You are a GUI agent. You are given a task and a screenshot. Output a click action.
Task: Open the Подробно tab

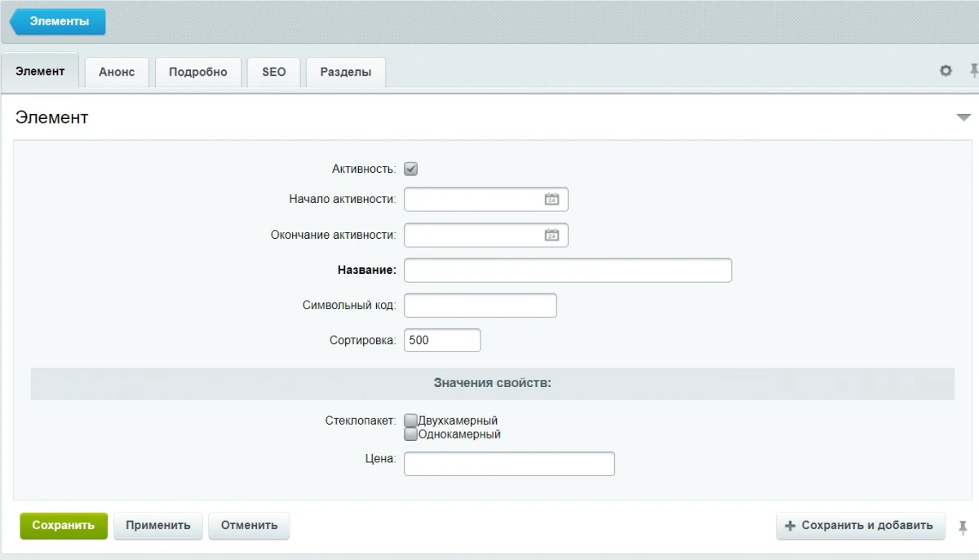pos(198,72)
